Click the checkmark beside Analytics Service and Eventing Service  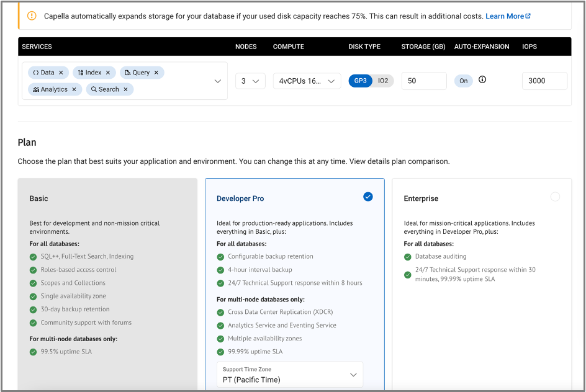[220, 326]
